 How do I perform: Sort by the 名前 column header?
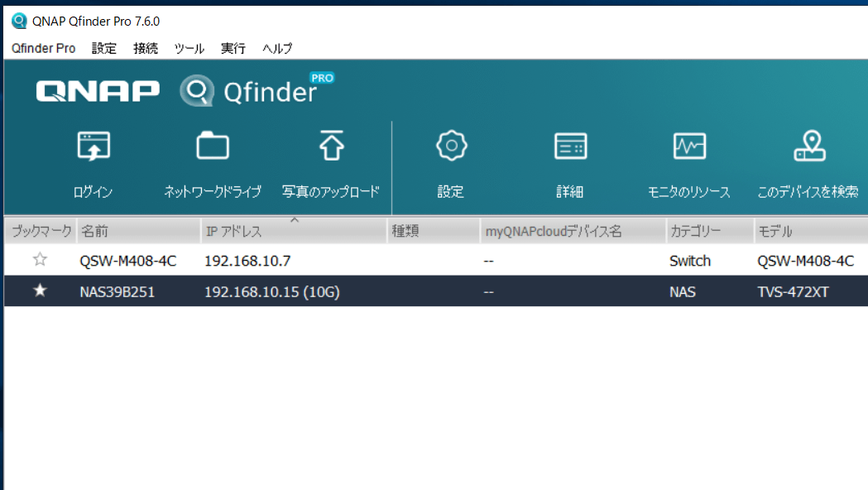(x=138, y=231)
